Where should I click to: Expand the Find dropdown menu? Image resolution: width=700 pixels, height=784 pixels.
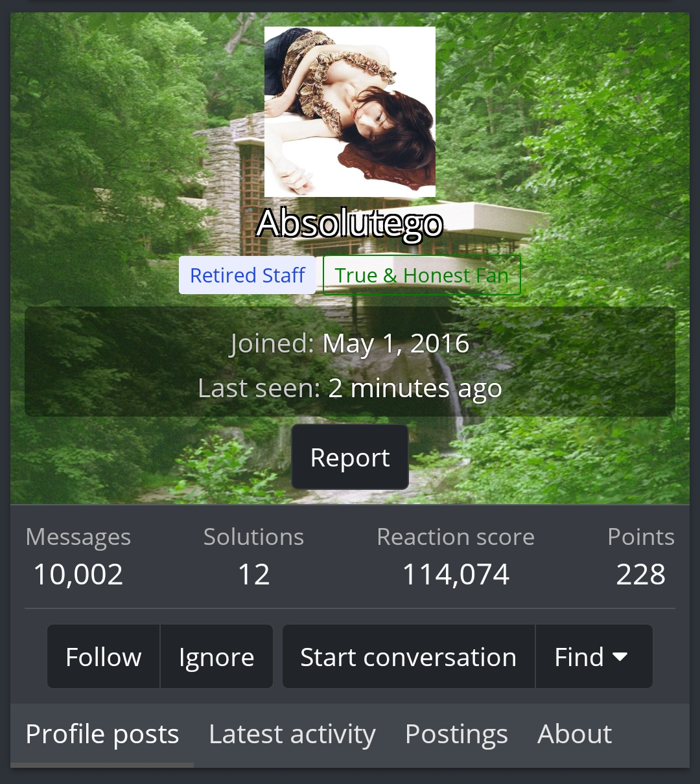tap(594, 657)
